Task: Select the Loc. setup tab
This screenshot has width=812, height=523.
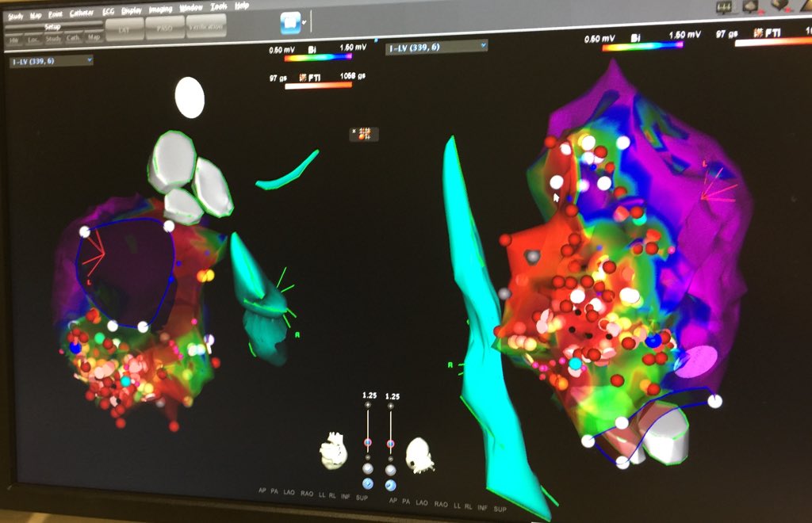Action: click(33, 40)
